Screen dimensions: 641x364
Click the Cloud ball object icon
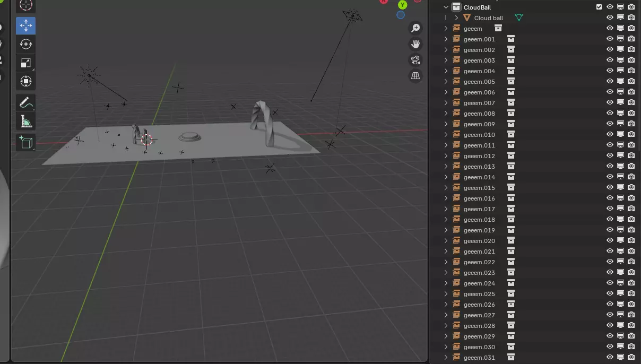coord(467,18)
